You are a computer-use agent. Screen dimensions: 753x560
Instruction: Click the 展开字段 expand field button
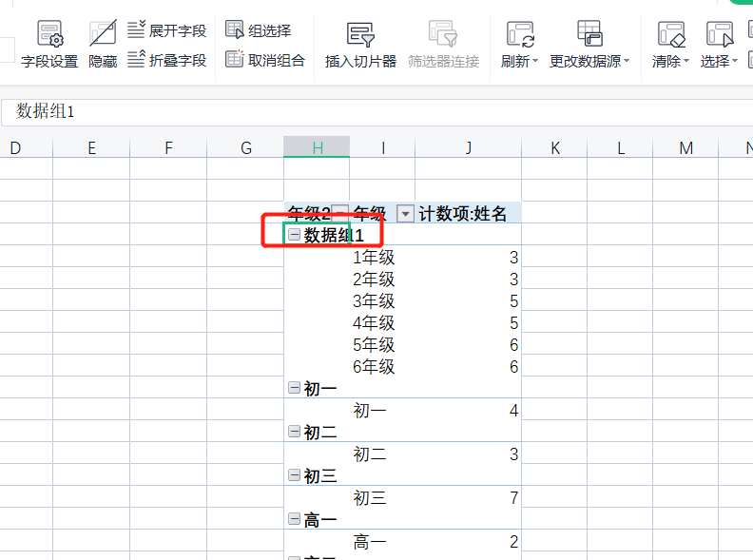[x=166, y=30]
